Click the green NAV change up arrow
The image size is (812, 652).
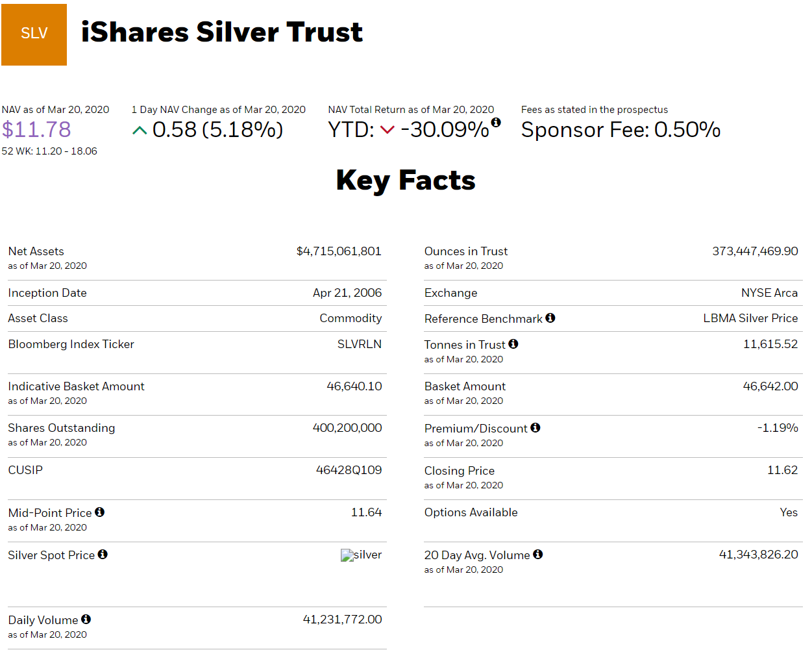click(140, 131)
